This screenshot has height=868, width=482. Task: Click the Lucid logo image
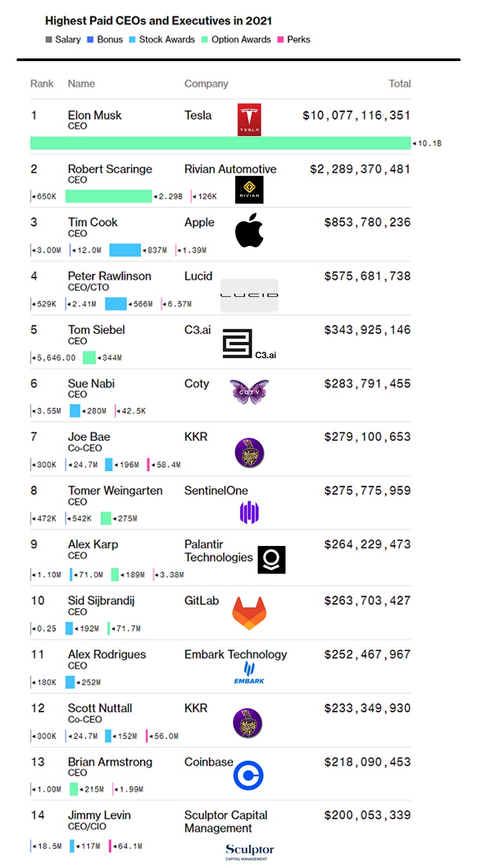(x=249, y=295)
